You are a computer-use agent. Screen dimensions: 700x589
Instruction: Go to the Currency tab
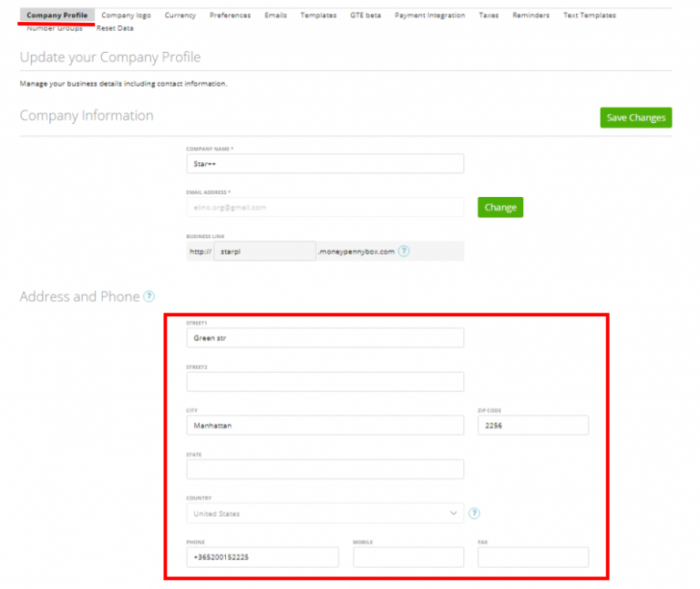click(x=180, y=15)
